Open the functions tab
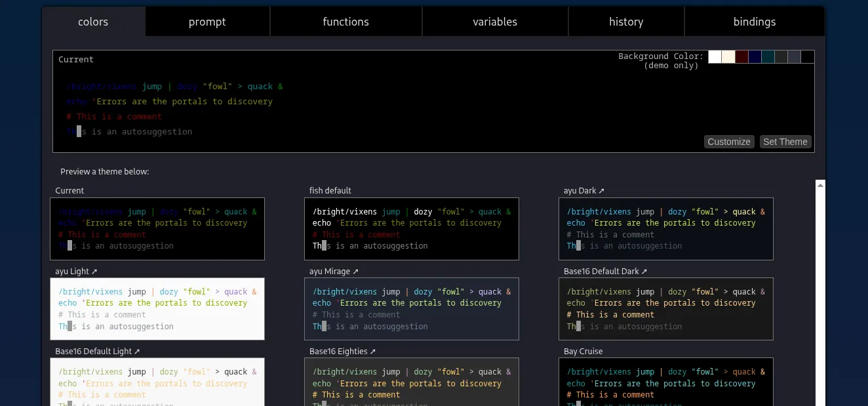The image size is (868, 406). pos(345,21)
